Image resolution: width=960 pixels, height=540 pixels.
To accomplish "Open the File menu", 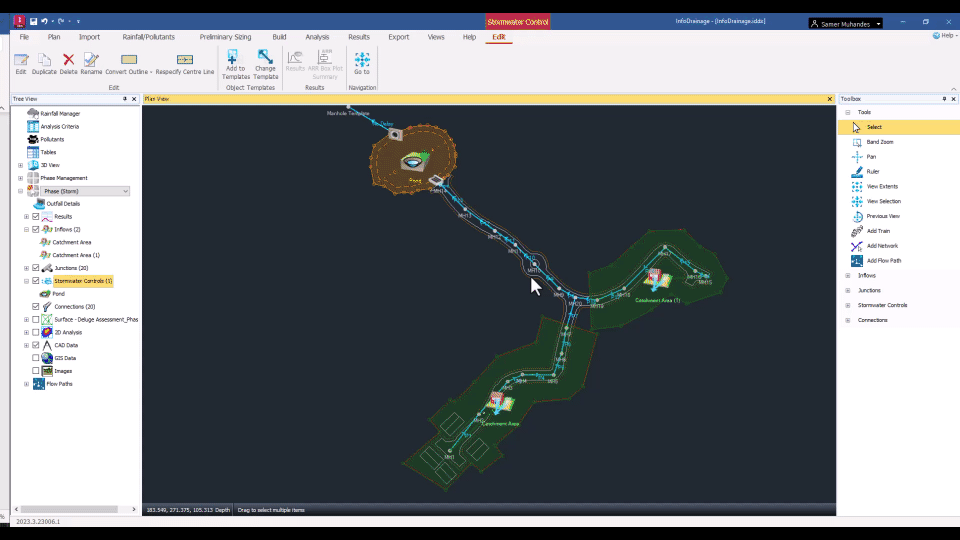I will tap(24, 37).
